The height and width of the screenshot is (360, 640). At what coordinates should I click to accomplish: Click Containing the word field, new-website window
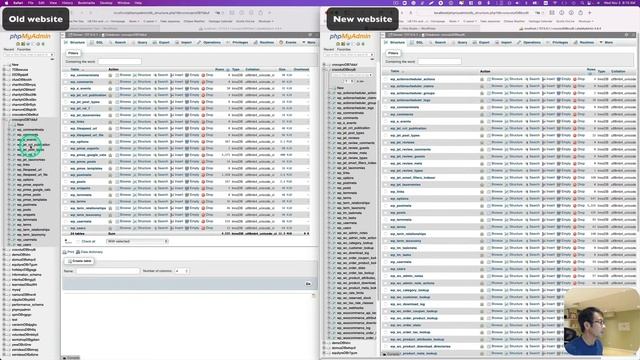440,61
